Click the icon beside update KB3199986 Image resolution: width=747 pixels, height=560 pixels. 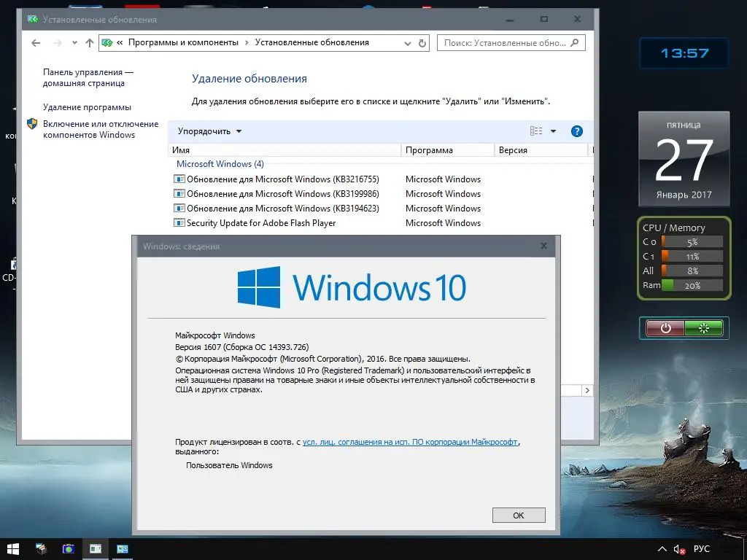pyautogui.click(x=179, y=194)
